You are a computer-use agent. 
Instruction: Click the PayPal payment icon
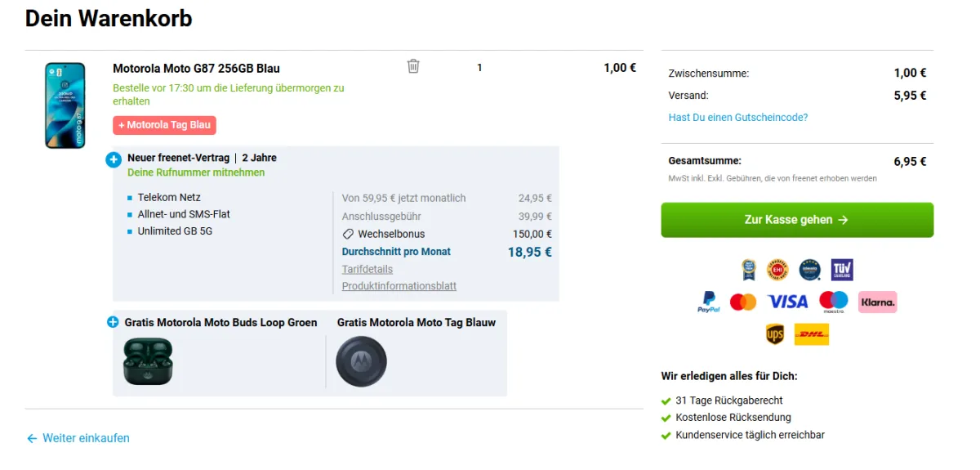click(709, 302)
